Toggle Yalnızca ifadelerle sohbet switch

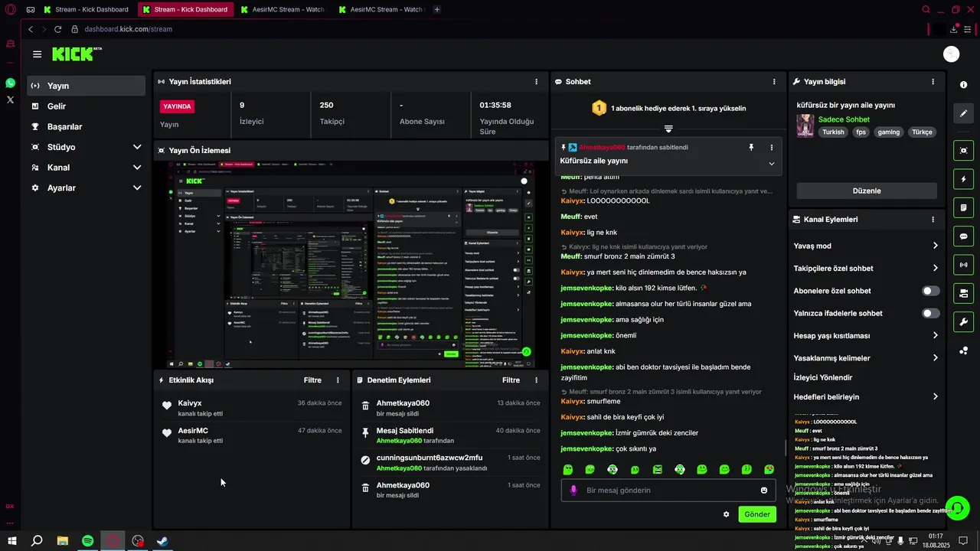click(930, 313)
